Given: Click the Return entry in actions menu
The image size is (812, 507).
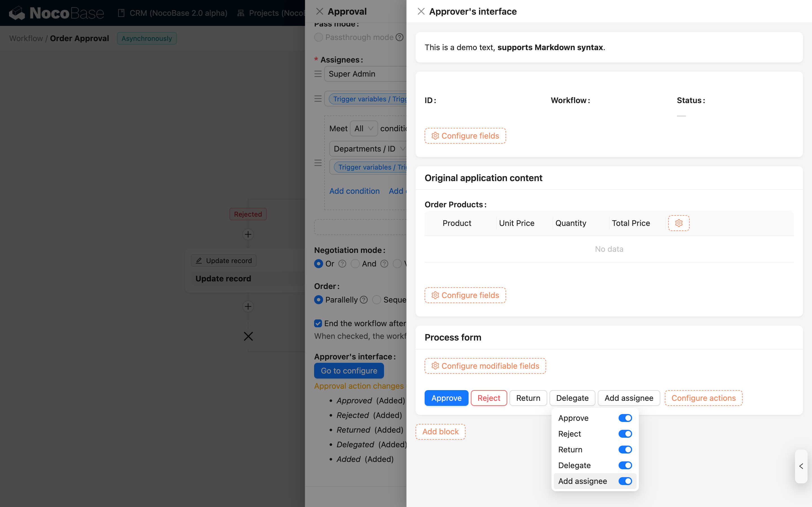Looking at the screenshot, I should pos(570,450).
